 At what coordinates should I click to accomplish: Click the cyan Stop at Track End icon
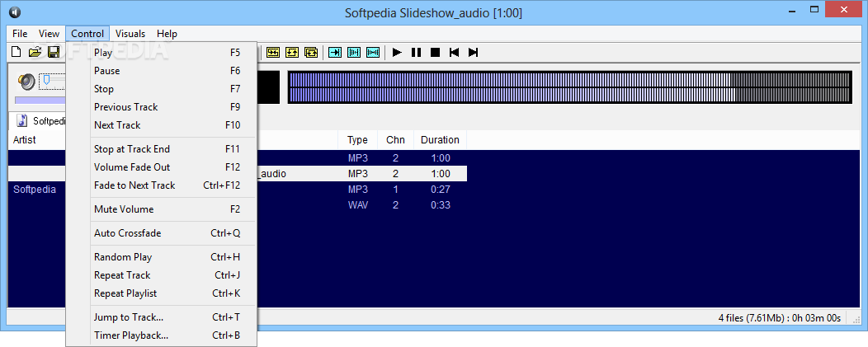[335, 53]
